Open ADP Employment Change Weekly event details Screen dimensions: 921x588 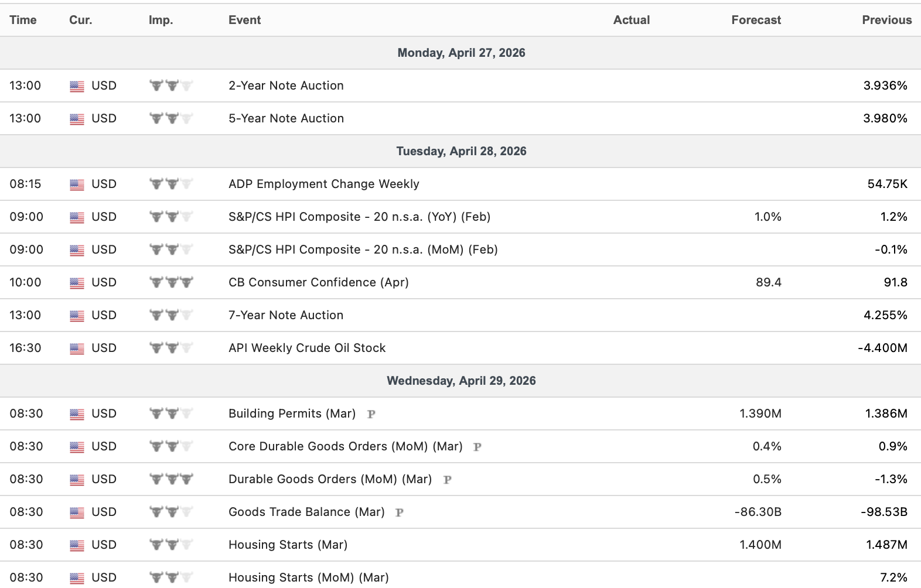tap(323, 184)
